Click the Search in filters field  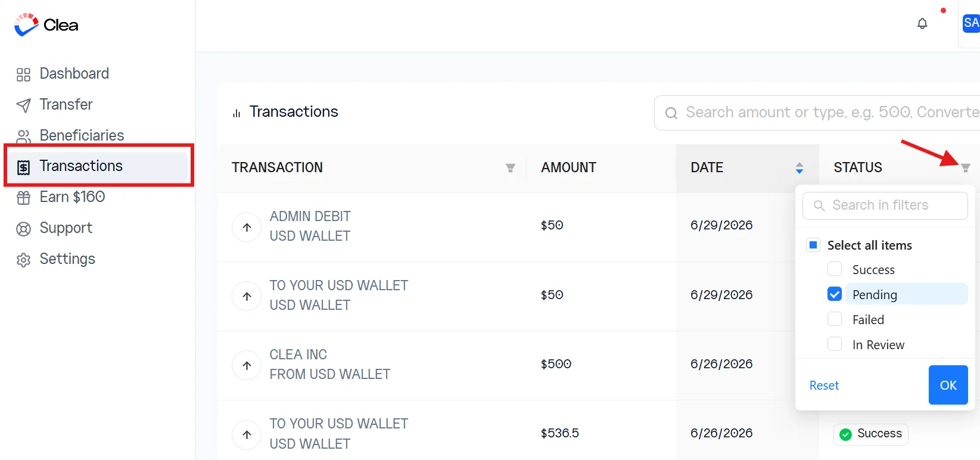(885, 206)
